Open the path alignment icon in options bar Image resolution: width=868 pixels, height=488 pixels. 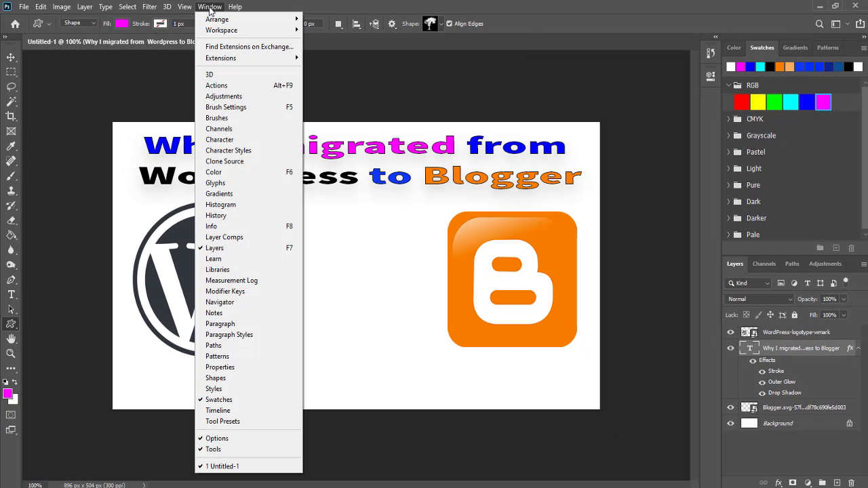357,24
